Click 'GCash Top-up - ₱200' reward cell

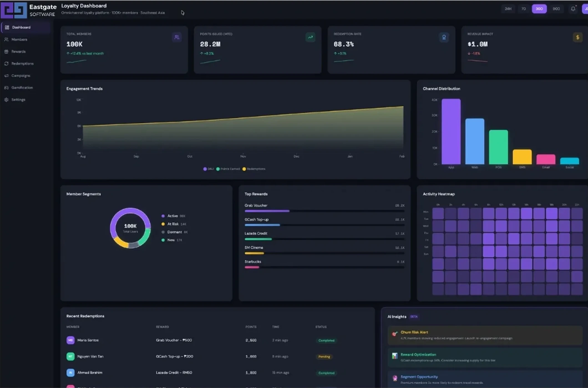tap(174, 356)
